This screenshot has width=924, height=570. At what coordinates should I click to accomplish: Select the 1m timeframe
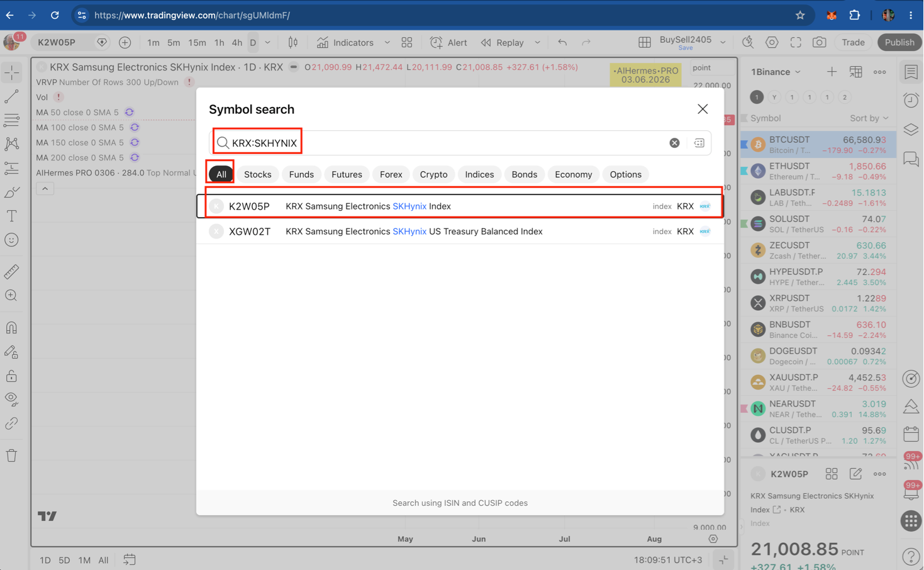tap(153, 42)
